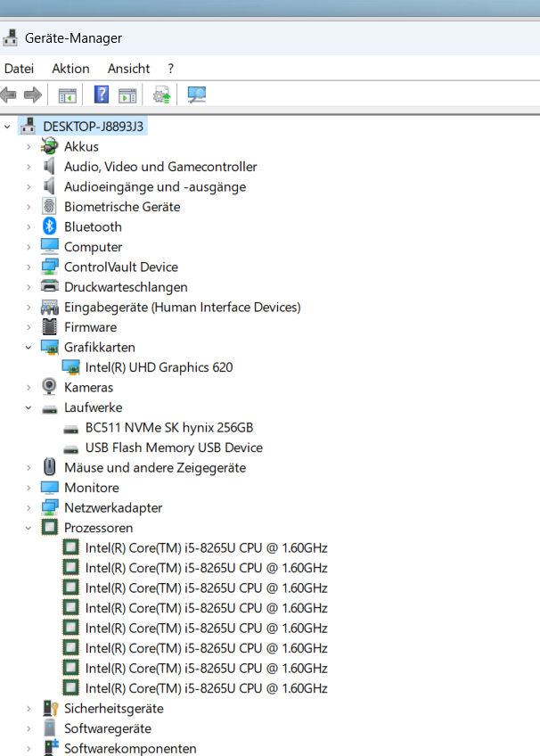Expand the Eingabegeräte (Human Interface Devices) chevron

pyautogui.click(x=29, y=307)
